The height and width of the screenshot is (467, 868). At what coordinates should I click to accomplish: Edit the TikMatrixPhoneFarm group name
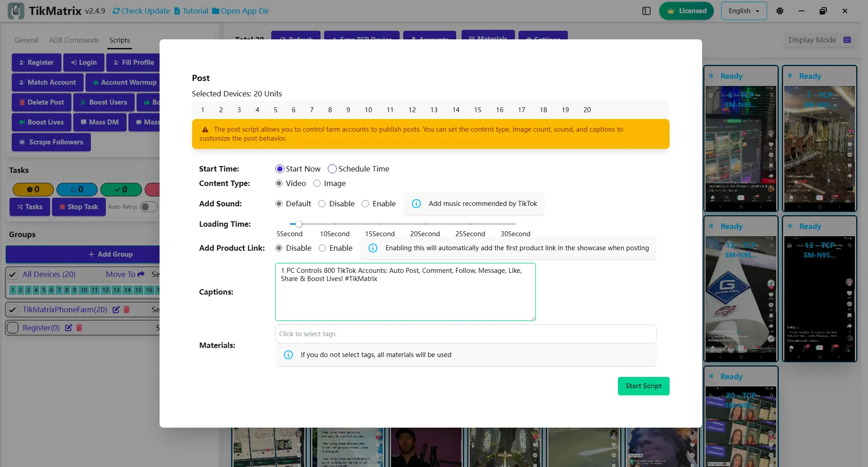116,310
